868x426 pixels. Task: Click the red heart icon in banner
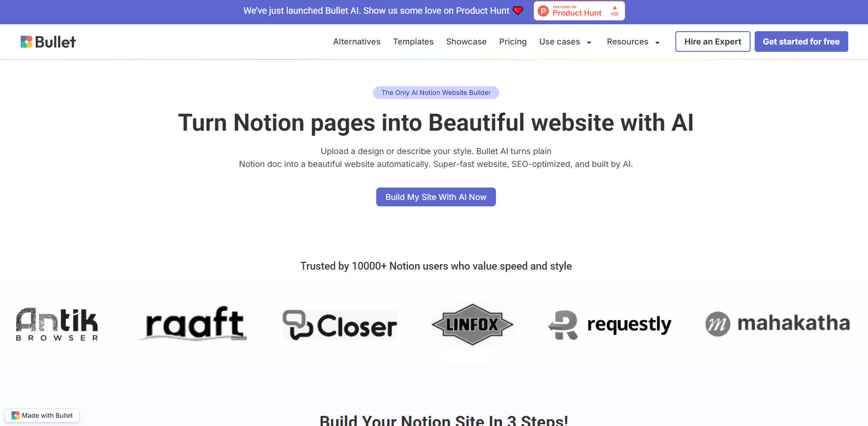pyautogui.click(x=518, y=11)
